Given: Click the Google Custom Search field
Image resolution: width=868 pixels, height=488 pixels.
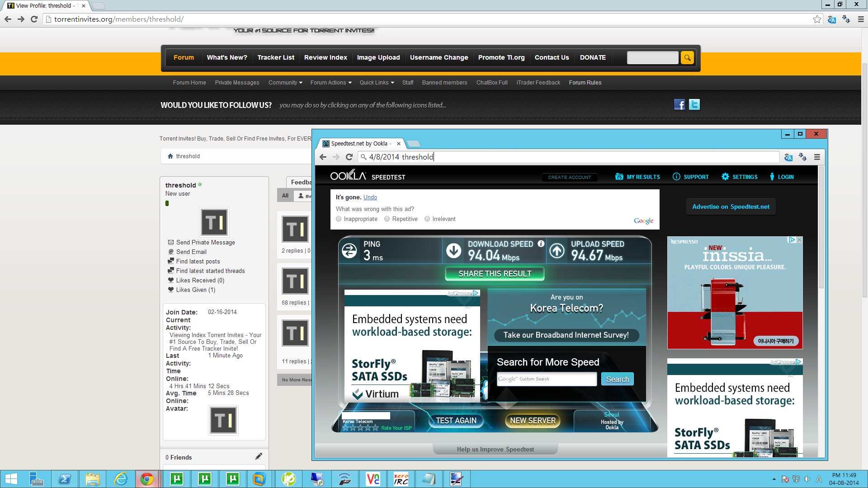Looking at the screenshot, I should click(547, 379).
